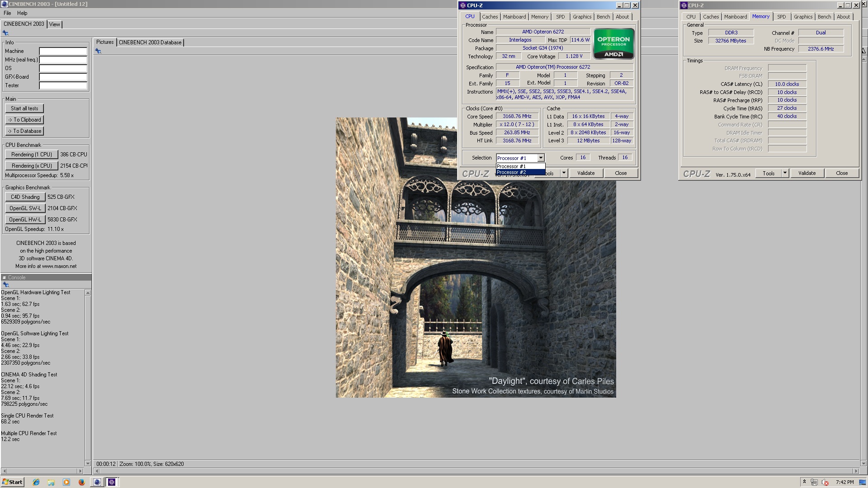Open the File menu
This screenshot has width=868, height=488.
tap(7, 13)
